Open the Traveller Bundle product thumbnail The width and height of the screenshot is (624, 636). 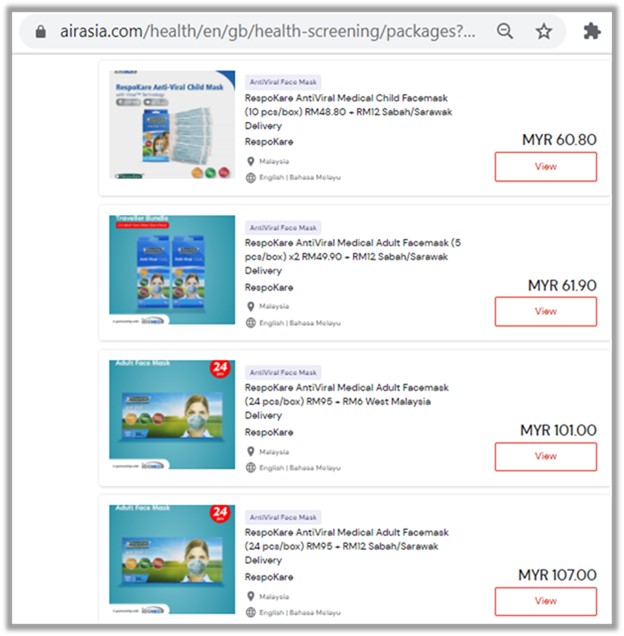(172, 270)
